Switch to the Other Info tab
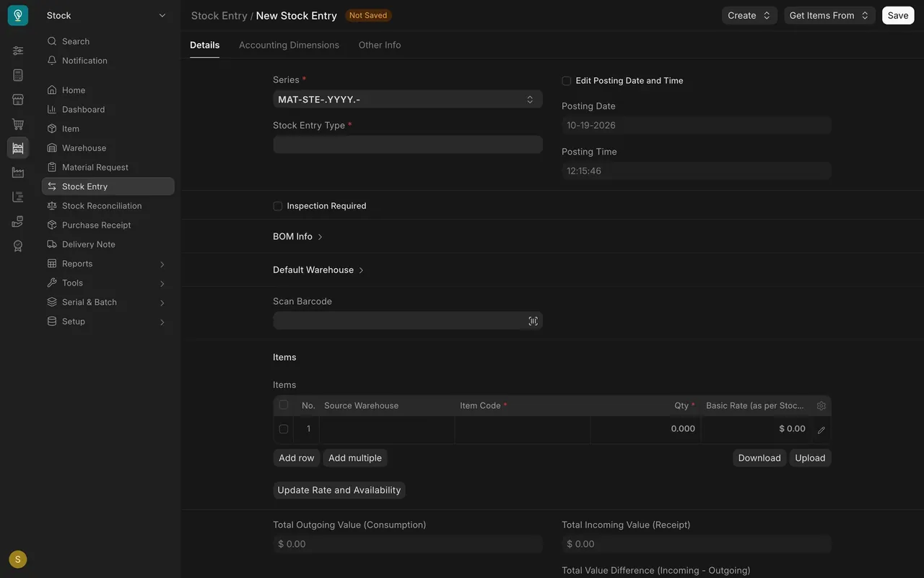Screen dimensions: 924x578 (x=380, y=45)
